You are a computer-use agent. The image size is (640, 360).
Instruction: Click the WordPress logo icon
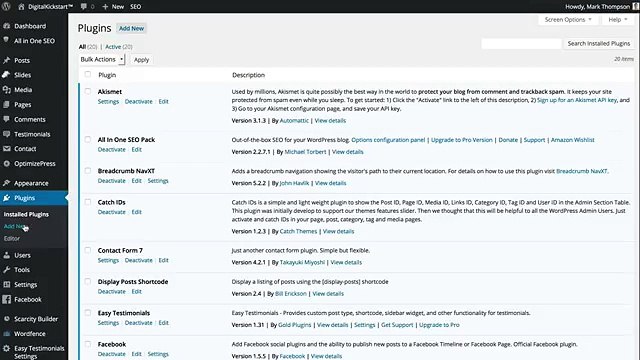point(6,6)
